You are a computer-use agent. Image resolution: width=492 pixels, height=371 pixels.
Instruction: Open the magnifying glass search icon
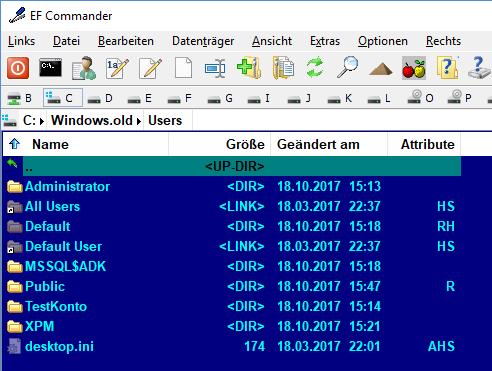(347, 68)
